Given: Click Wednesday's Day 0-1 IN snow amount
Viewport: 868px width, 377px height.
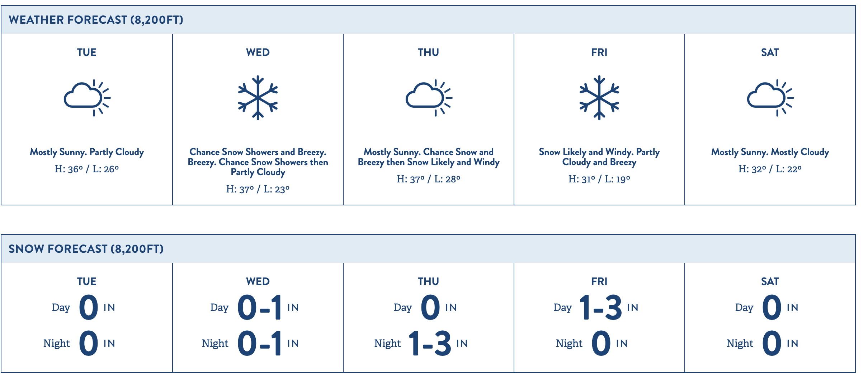Looking at the screenshot, I should [255, 308].
